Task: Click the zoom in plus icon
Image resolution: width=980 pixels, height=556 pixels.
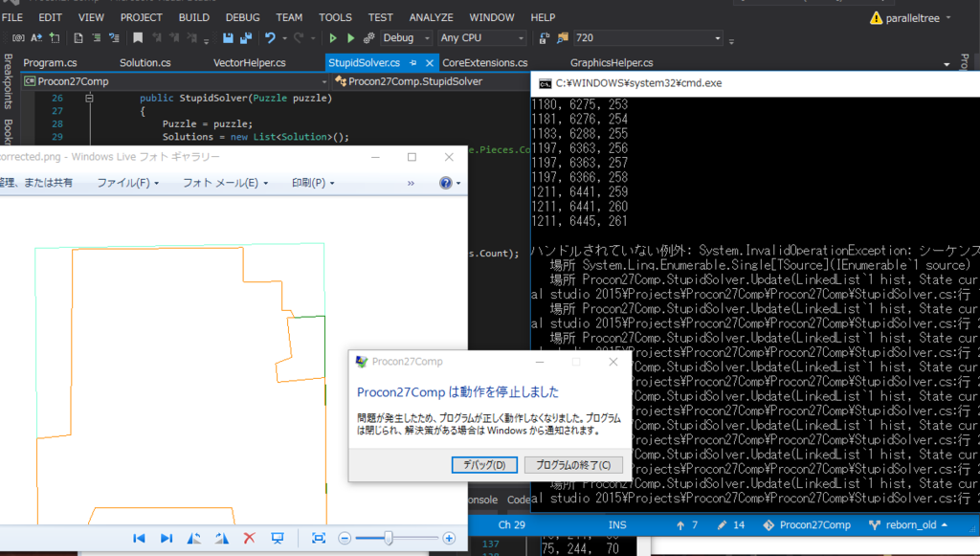Action: click(449, 539)
